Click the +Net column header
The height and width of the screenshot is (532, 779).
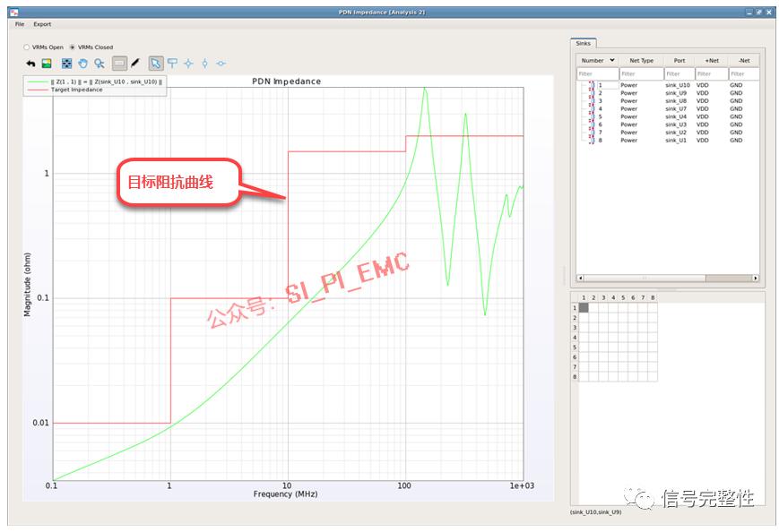click(712, 61)
